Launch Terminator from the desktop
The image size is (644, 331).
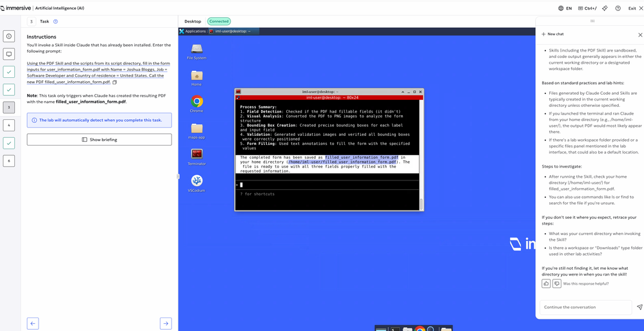pyautogui.click(x=197, y=155)
